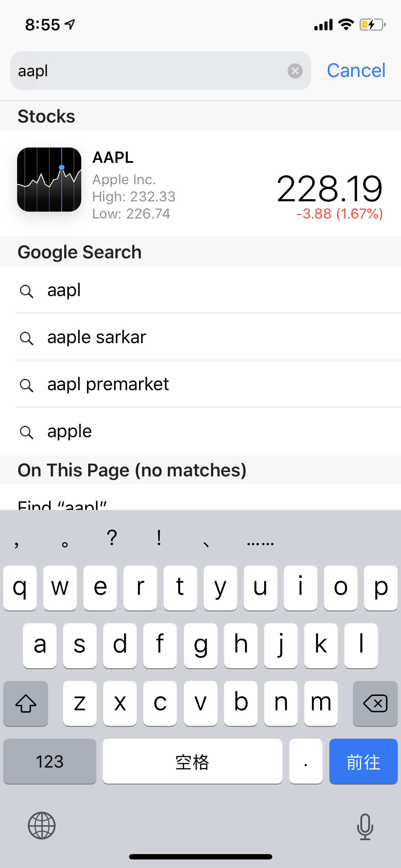Tap the globe keyboard switcher icon
The image size is (401, 868).
pos(42,826)
